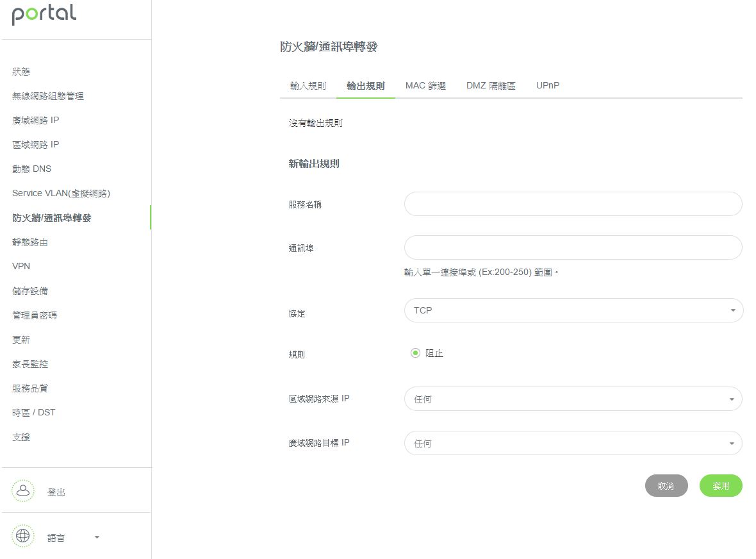Image resolution: width=756 pixels, height=559 pixels.
Task: Open Service VLAN(虛擬網路) in the sidebar
Action: coord(62,194)
